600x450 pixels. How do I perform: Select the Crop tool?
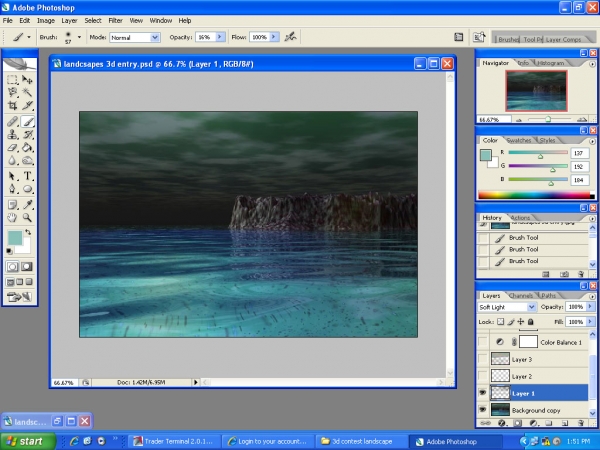tap(12, 105)
